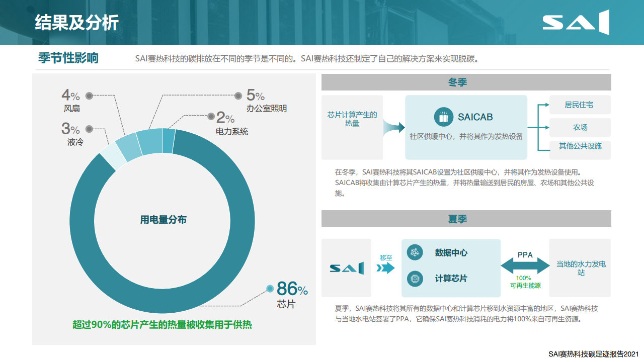Click the 季节性影响 heading
The height and width of the screenshot is (362, 644).
[x=68, y=58]
